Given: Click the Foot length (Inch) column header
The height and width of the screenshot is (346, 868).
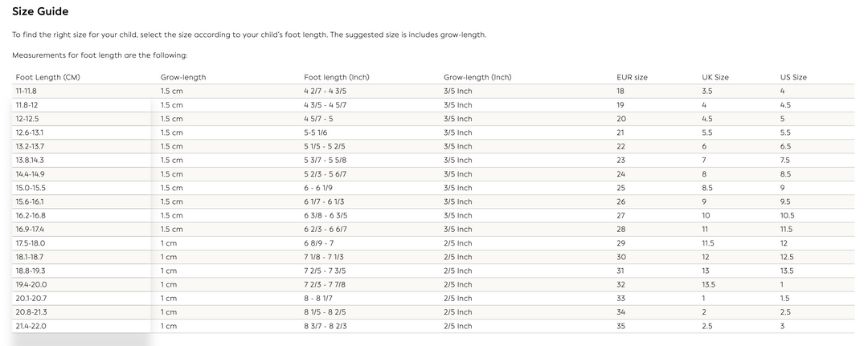Looking at the screenshot, I should (x=337, y=77).
